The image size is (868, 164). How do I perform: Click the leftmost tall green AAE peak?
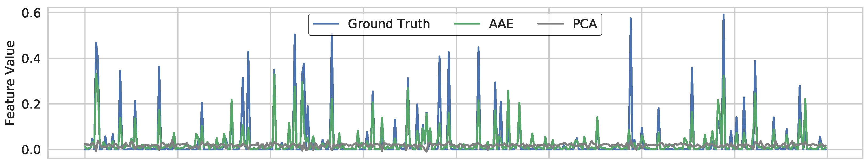click(96, 75)
